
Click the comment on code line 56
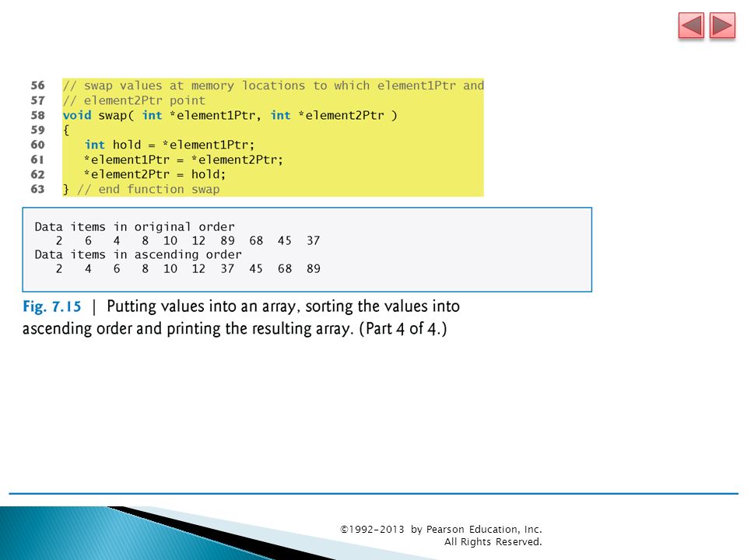tap(273, 86)
